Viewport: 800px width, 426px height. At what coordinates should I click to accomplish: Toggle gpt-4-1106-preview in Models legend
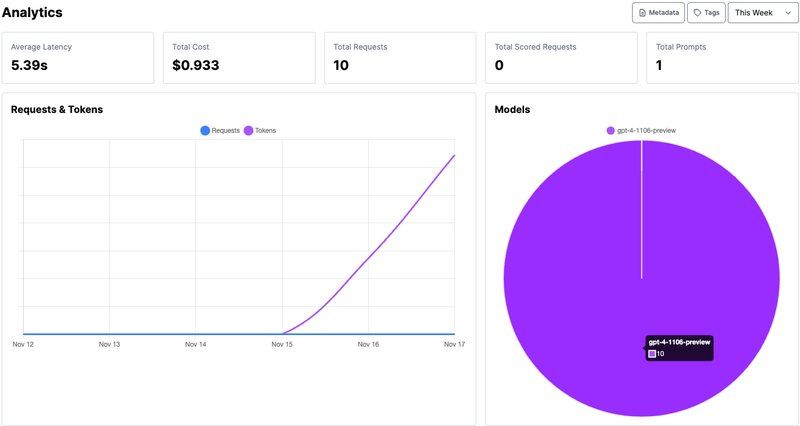(x=641, y=131)
